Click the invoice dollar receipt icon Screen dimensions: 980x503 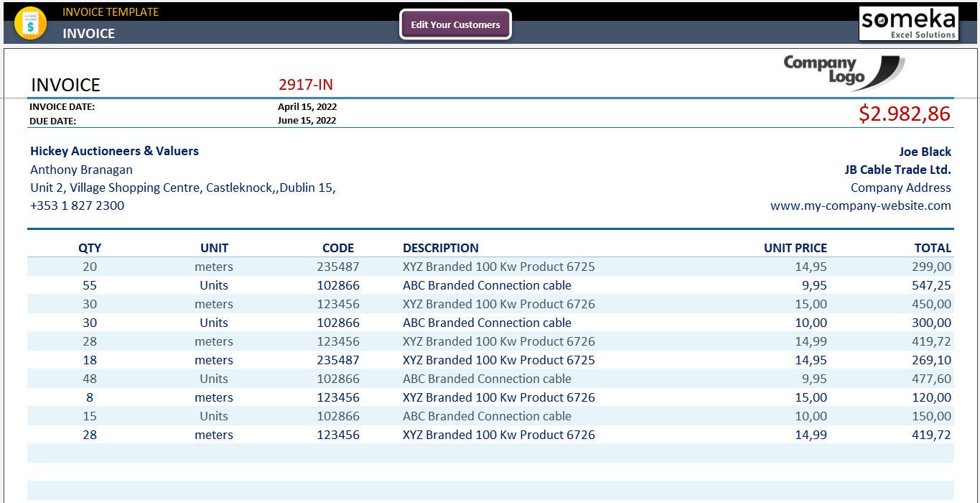click(x=30, y=22)
